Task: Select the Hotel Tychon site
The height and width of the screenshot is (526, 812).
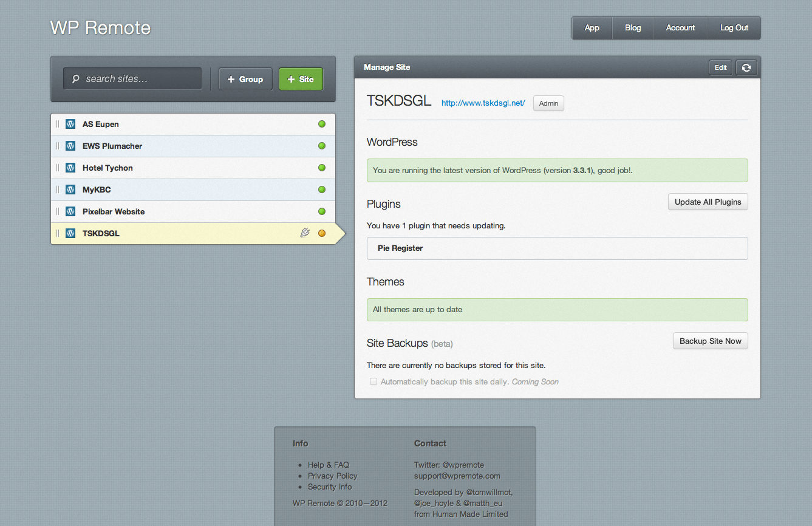Action: click(193, 168)
